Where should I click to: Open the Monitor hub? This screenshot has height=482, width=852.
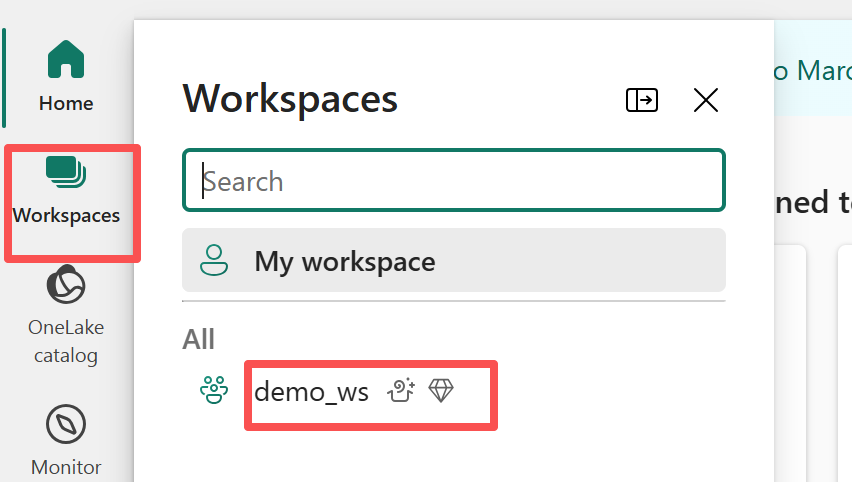[66, 440]
